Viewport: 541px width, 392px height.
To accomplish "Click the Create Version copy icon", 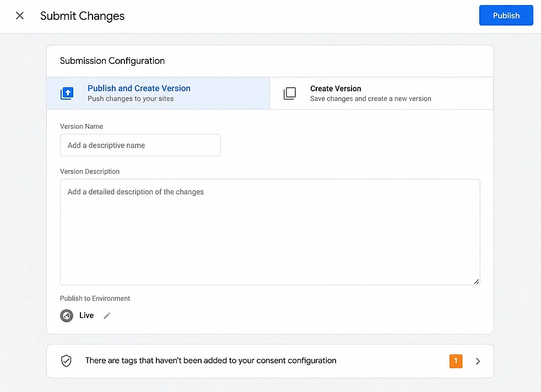I will [289, 94].
